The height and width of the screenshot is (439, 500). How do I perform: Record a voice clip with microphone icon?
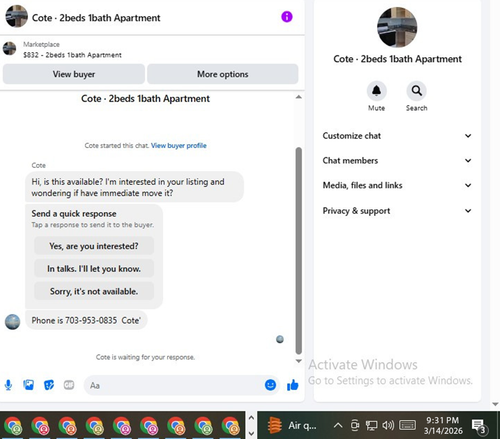click(x=8, y=385)
